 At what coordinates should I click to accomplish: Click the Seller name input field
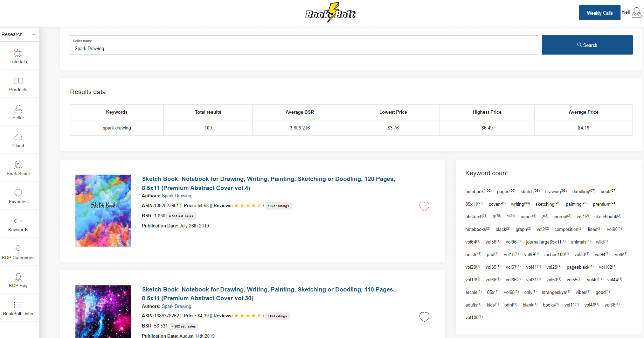click(304, 45)
